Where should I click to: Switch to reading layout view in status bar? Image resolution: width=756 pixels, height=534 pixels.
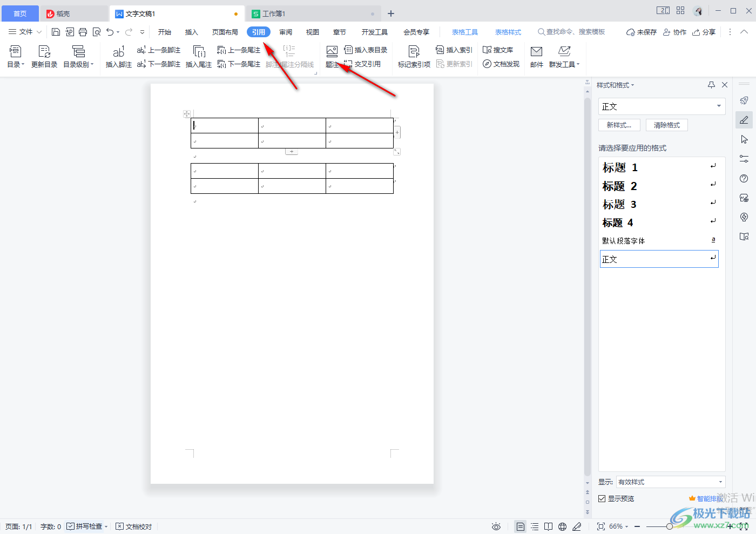click(549, 526)
